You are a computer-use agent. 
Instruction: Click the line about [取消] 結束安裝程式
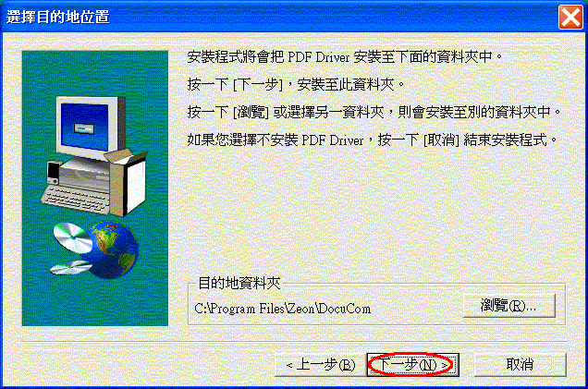coord(373,140)
